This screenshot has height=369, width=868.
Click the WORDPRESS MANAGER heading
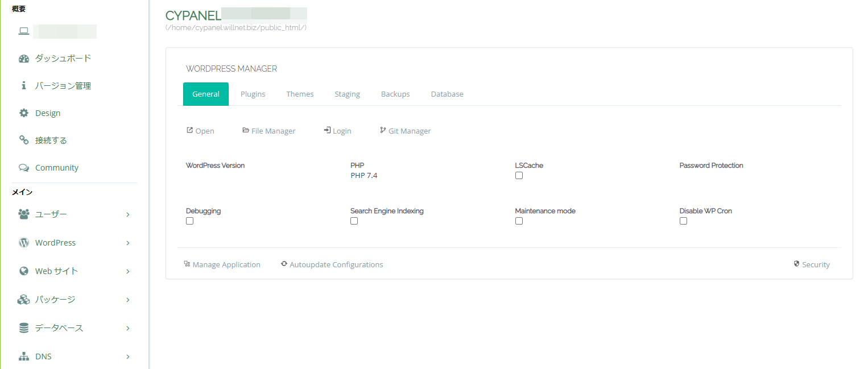[x=232, y=69]
